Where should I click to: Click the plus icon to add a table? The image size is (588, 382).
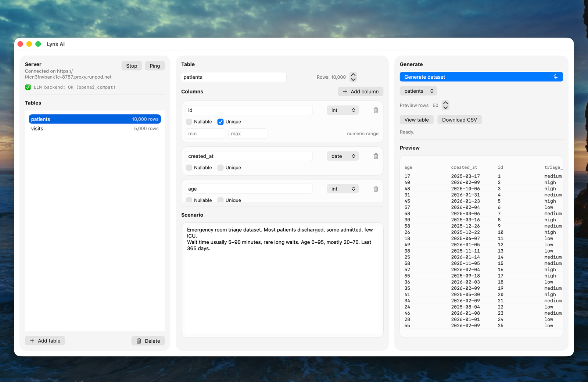tap(32, 340)
